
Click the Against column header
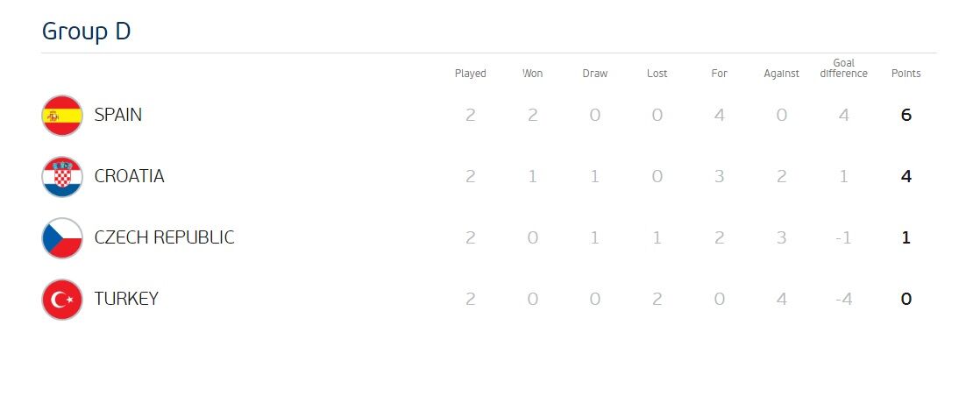pyautogui.click(x=781, y=74)
